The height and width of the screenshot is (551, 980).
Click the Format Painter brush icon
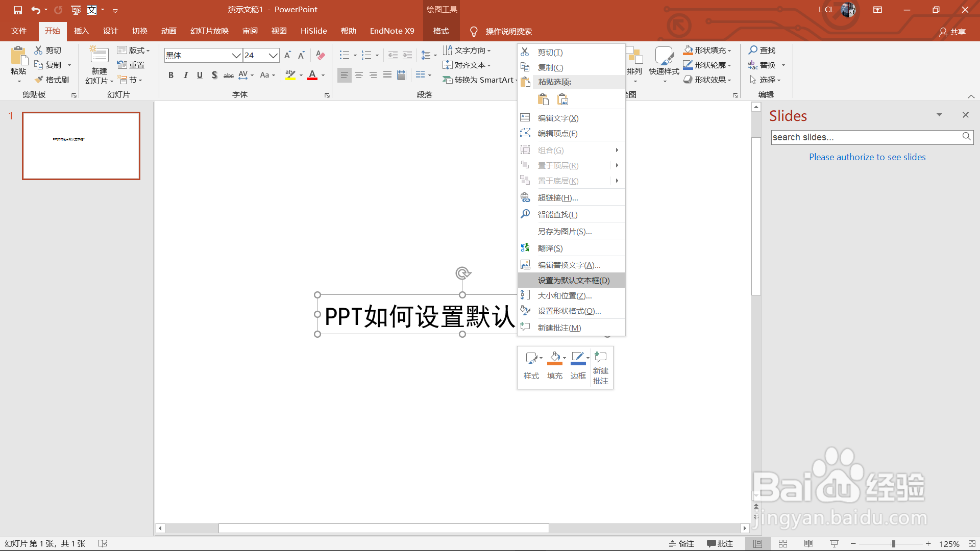click(x=39, y=80)
